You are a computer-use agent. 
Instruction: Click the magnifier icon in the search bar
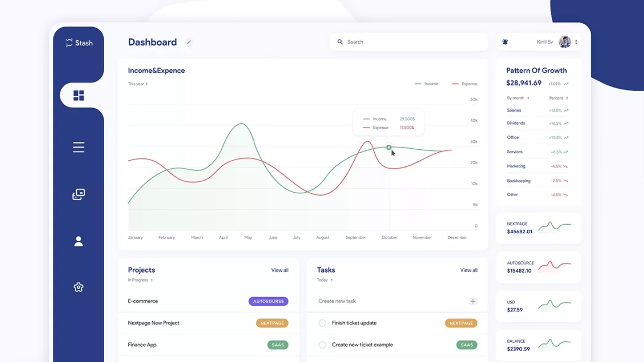340,42
